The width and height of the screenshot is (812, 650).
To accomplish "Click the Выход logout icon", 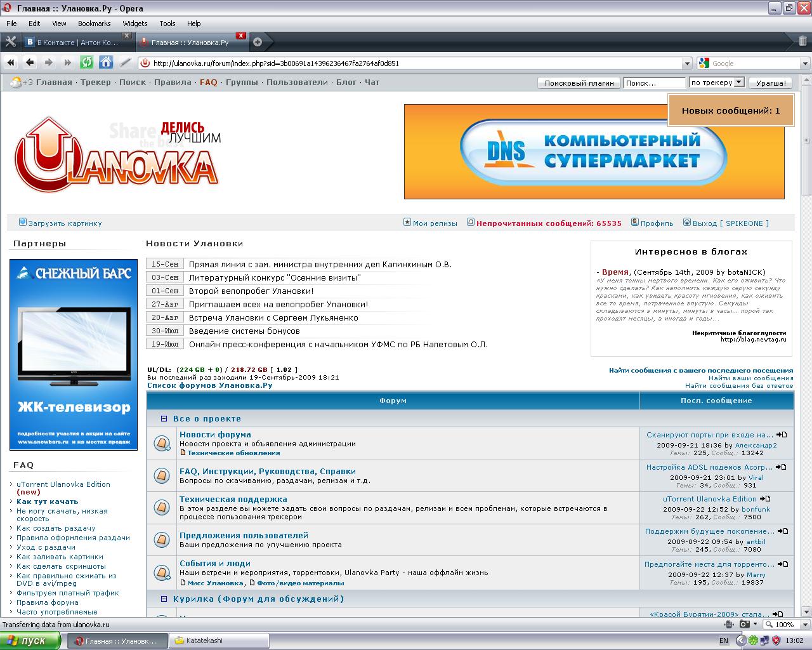I will click(686, 222).
